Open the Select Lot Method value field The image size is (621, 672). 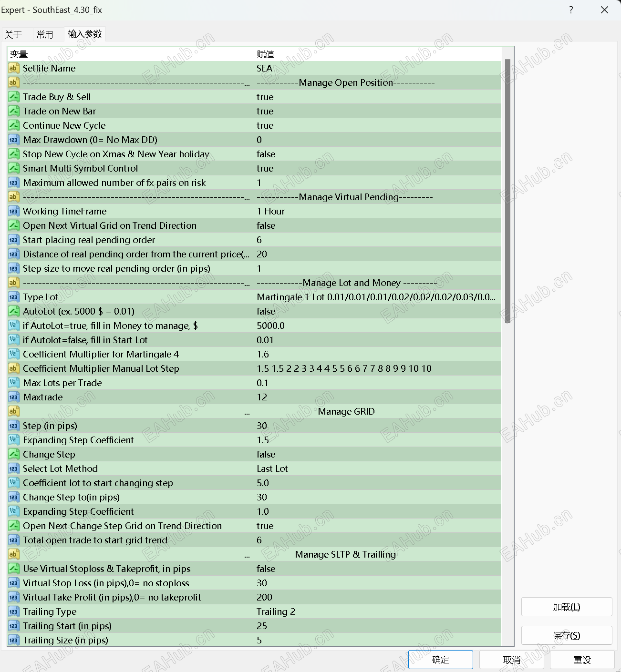click(x=334, y=468)
